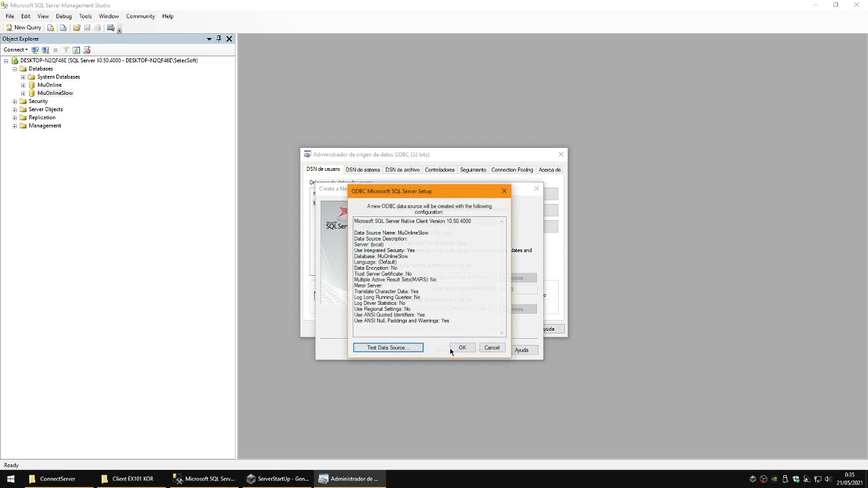Screen dimensions: 868x488
Task: Click the Microsoft SQL Server taskbar button
Action: tap(205, 479)
